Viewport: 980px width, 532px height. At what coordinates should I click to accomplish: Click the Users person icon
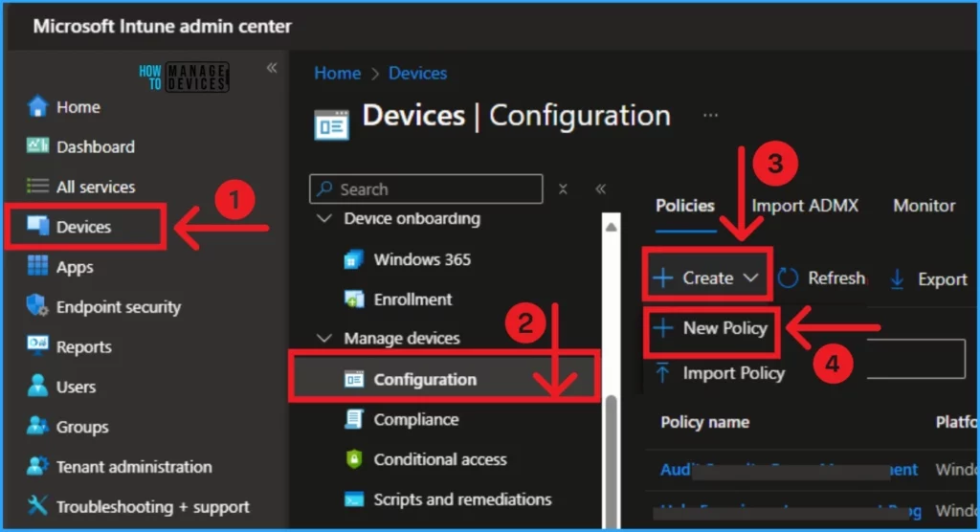(37, 386)
